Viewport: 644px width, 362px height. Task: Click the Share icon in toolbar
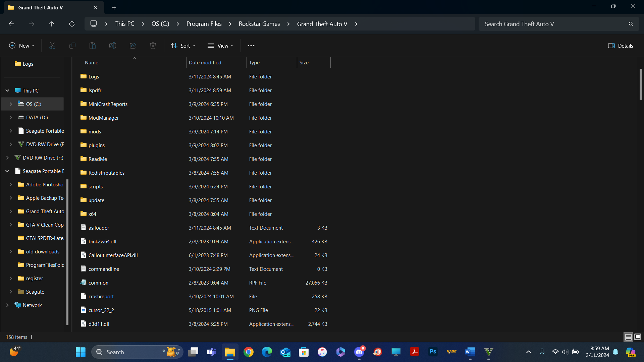[133, 46]
